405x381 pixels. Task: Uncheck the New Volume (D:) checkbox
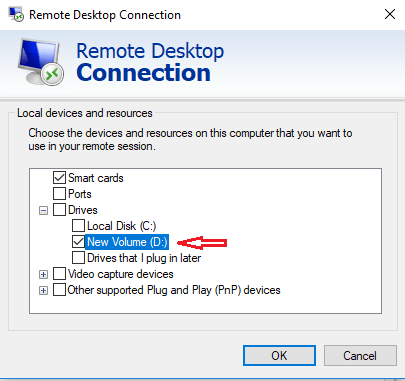coord(78,242)
